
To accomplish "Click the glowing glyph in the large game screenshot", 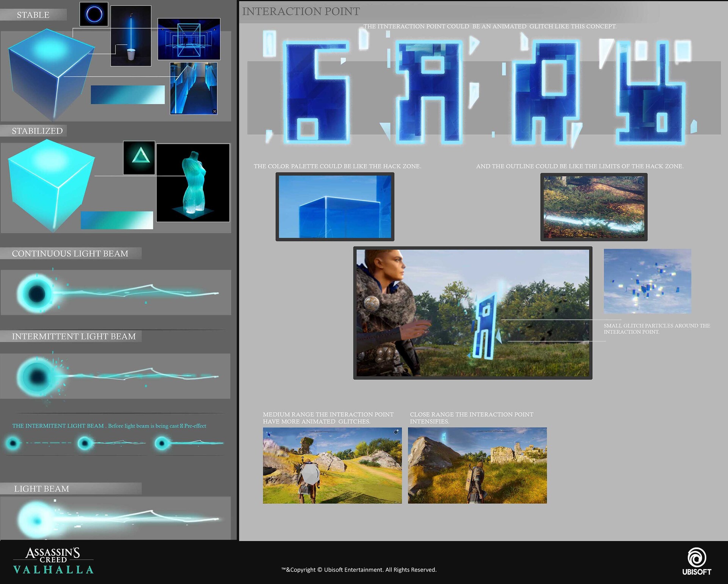I will click(485, 326).
